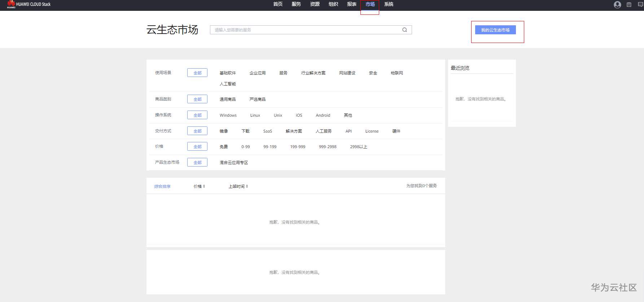This screenshot has width=644, height=302.
Task: Click the 使用场景 row label
Action: pos(163,73)
